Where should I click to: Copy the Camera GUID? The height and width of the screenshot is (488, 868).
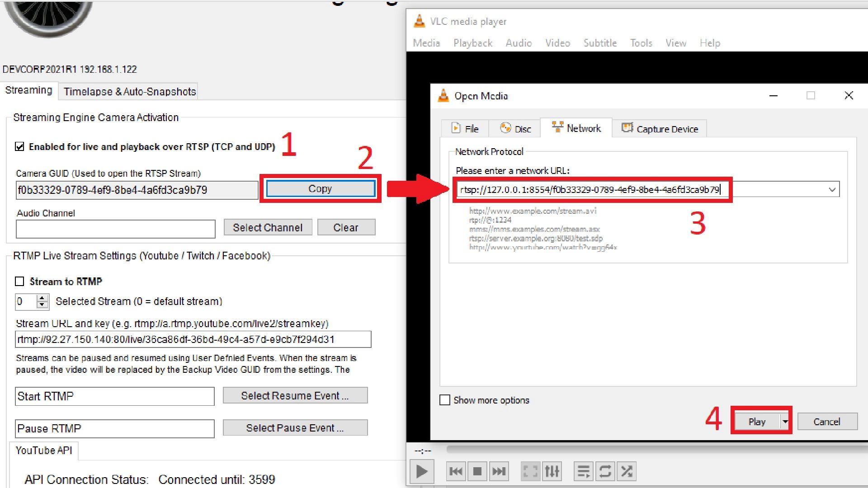point(320,189)
